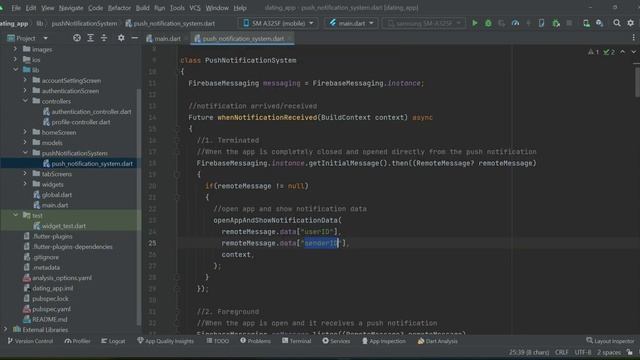Expand the homeScreen folder
This screenshot has height=360, width=640.
pyautogui.click(x=25, y=132)
